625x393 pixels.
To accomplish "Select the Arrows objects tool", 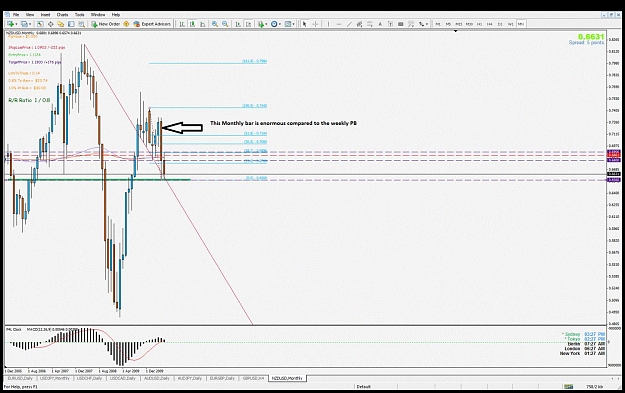I will pos(421,24).
